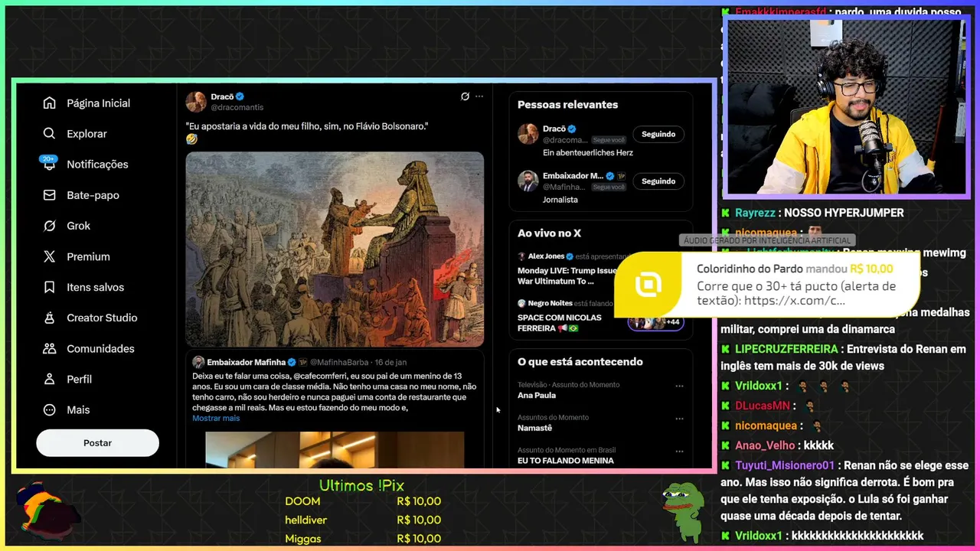The image size is (980, 551).
Task: Open Página Inicial home icon
Action: coord(50,103)
